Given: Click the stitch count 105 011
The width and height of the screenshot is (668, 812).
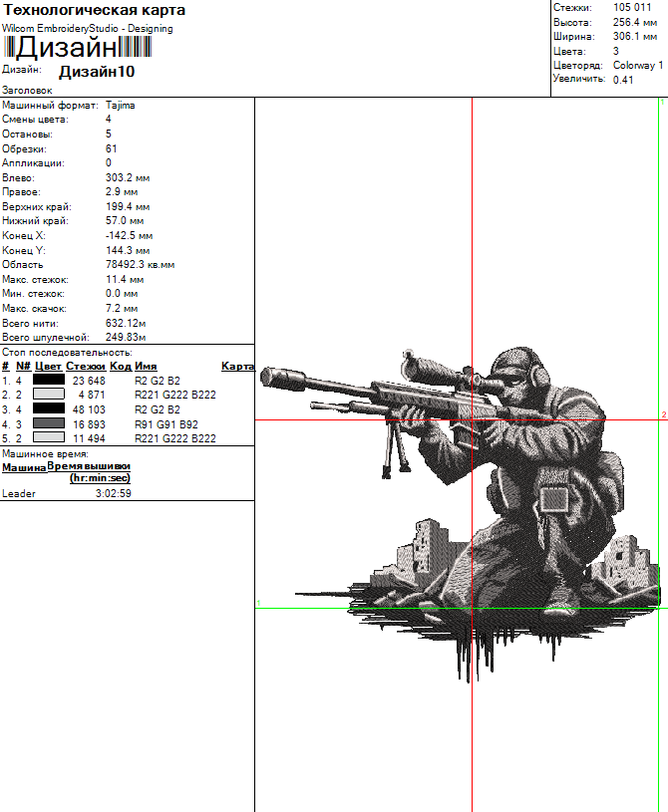Looking at the screenshot, I should [x=632, y=7].
